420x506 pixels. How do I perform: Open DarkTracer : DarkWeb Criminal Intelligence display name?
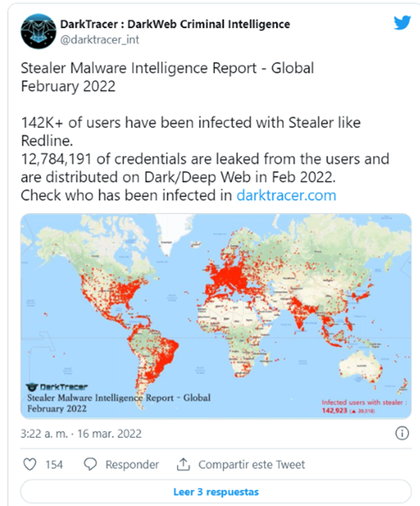pyautogui.click(x=175, y=24)
